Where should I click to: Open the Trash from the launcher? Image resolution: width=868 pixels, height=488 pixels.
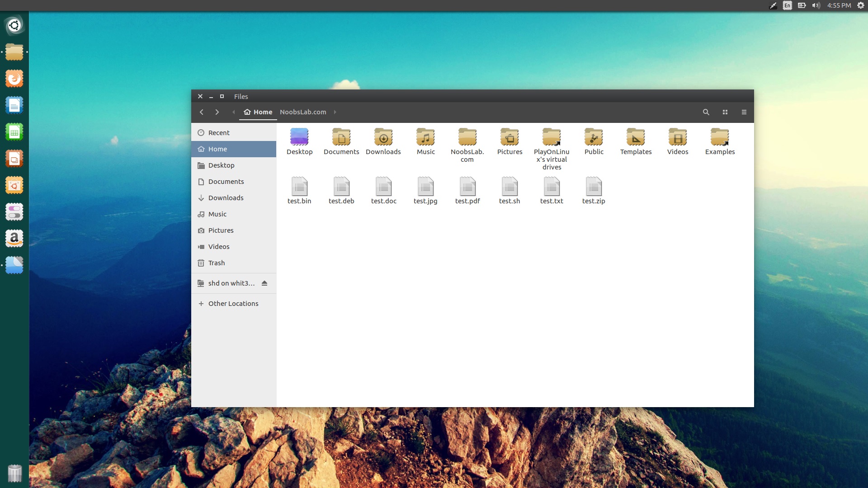pyautogui.click(x=14, y=474)
